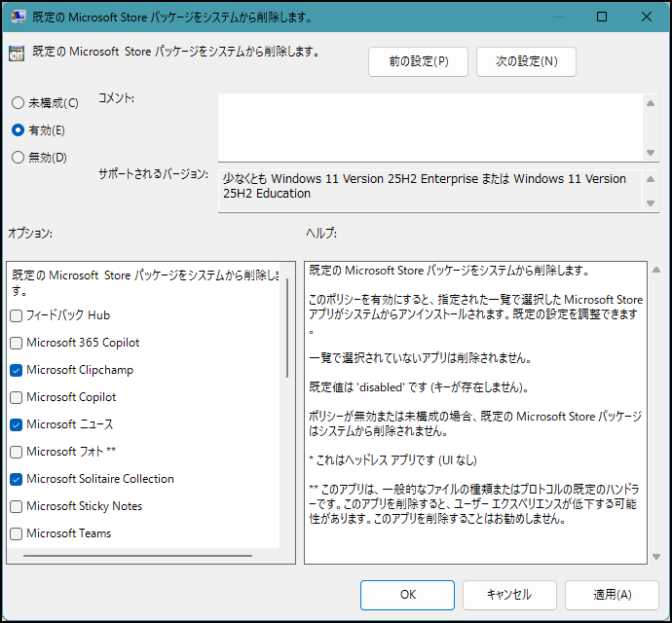Check the Microsoft Sticky Notes checkbox
Image resolution: width=672 pixels, height=623 pixels.
pos(17,506)
